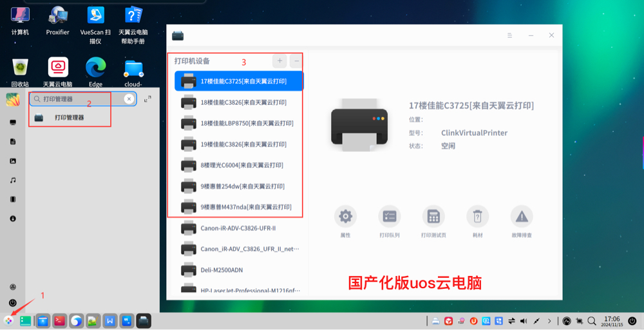Open the green multitasking view taskbar icon
Viewport: 644px width, 330px height.
click(25, 320)
